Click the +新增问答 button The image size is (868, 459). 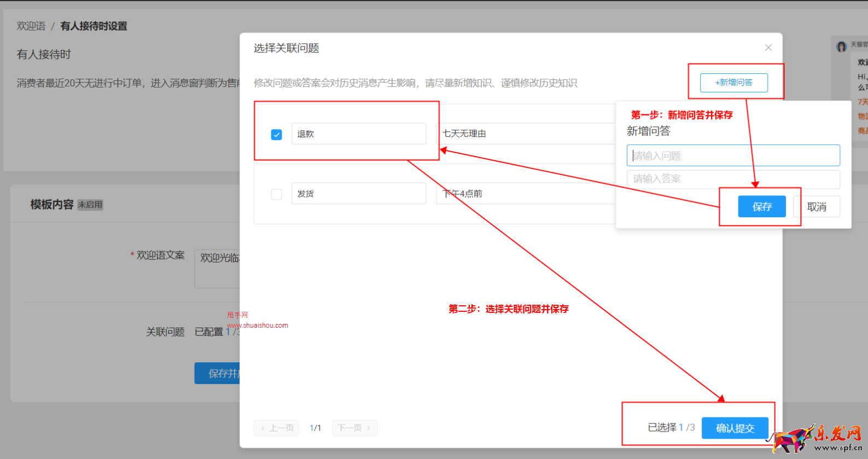click(733, 83)
